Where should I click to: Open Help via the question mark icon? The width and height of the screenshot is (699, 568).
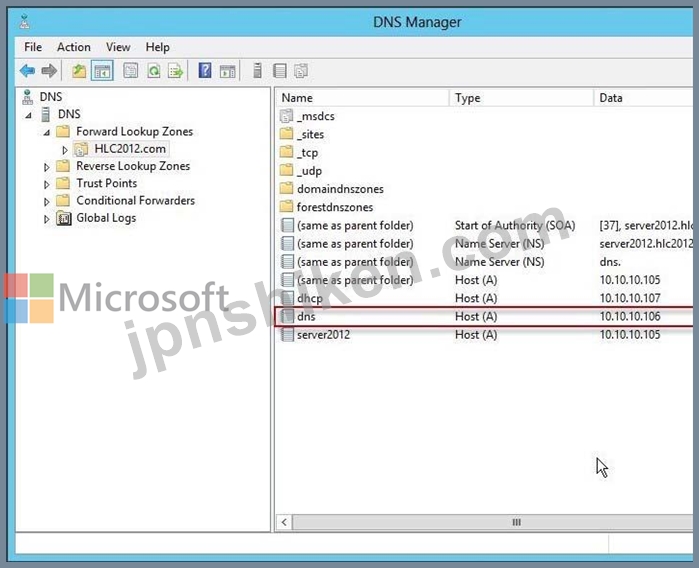(x=205, y=70)
